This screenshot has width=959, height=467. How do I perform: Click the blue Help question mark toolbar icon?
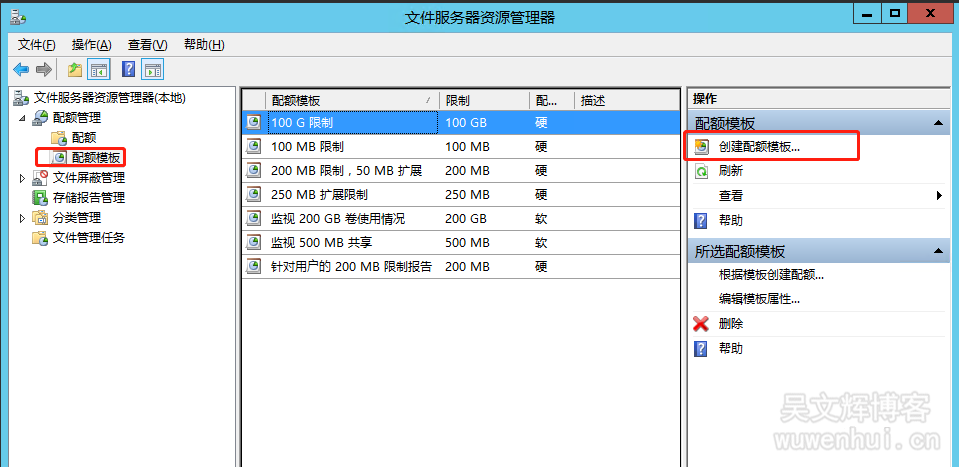click(x=128, y=69)
